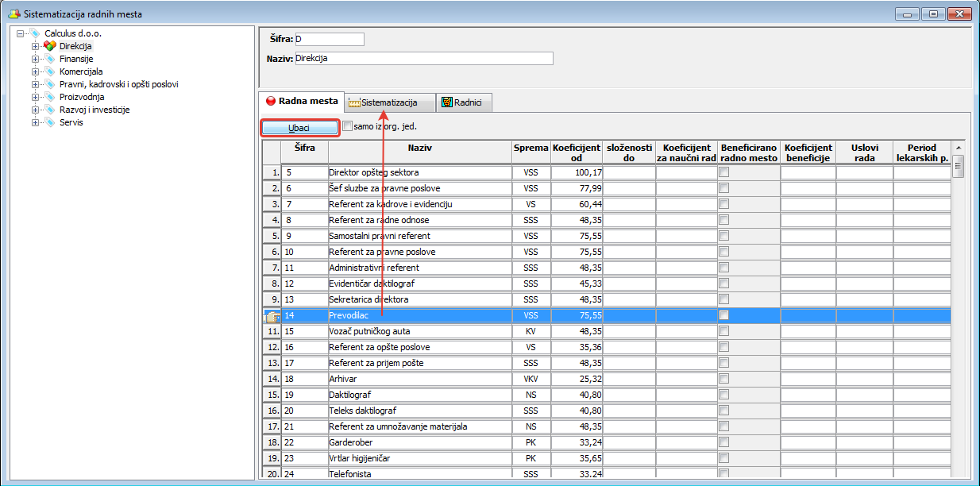980x486 pixels.
Task: Expand the Servis tree node
Action: click(35, 122)
